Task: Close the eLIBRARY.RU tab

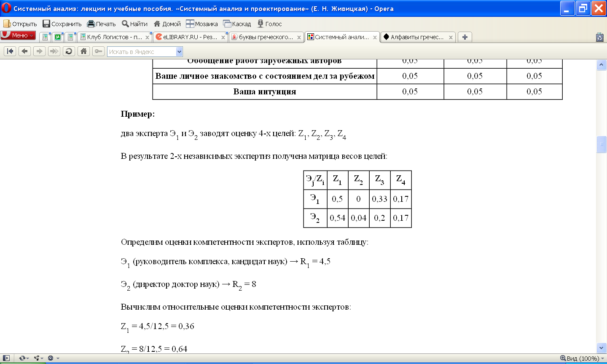Action: (223, 37)
